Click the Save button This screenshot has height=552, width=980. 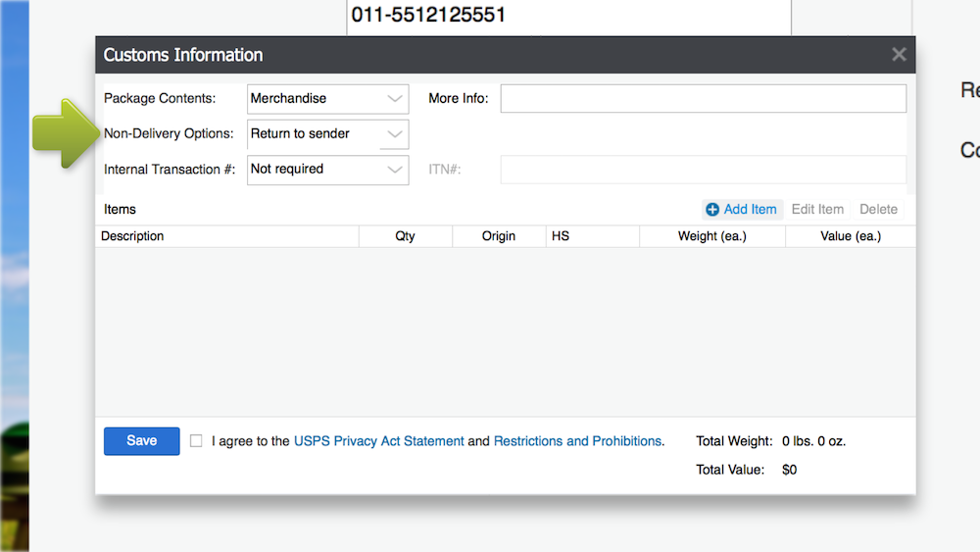click(x=142, y=441)
